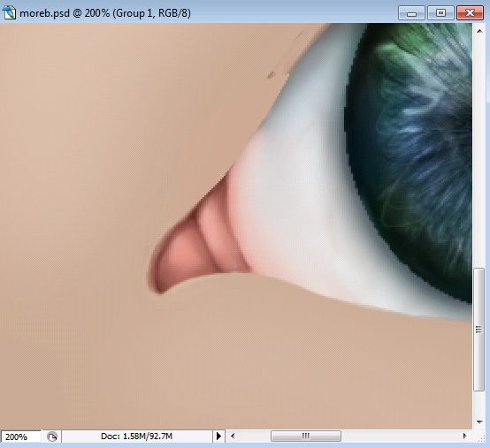This screenshot has height=448, width=490.
Task: Click the horizontal scrollbar left arrow
Action: pos(233,436)
